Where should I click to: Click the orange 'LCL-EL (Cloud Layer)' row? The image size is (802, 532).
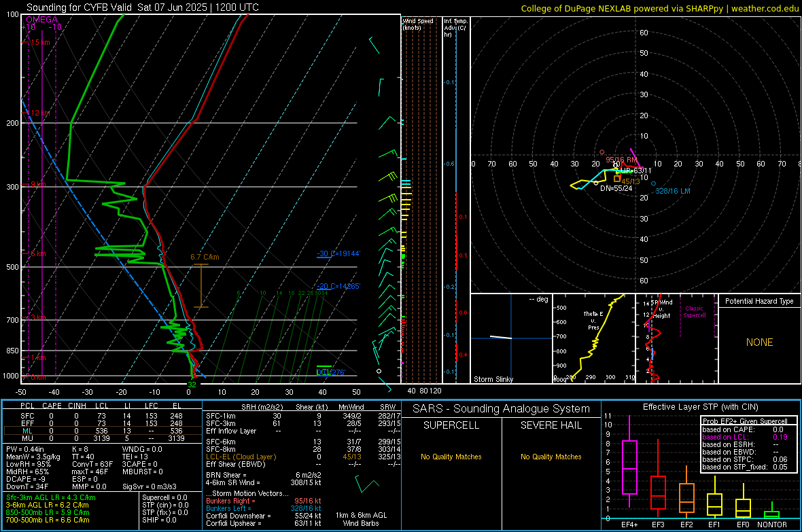click(x=303, y=457)
